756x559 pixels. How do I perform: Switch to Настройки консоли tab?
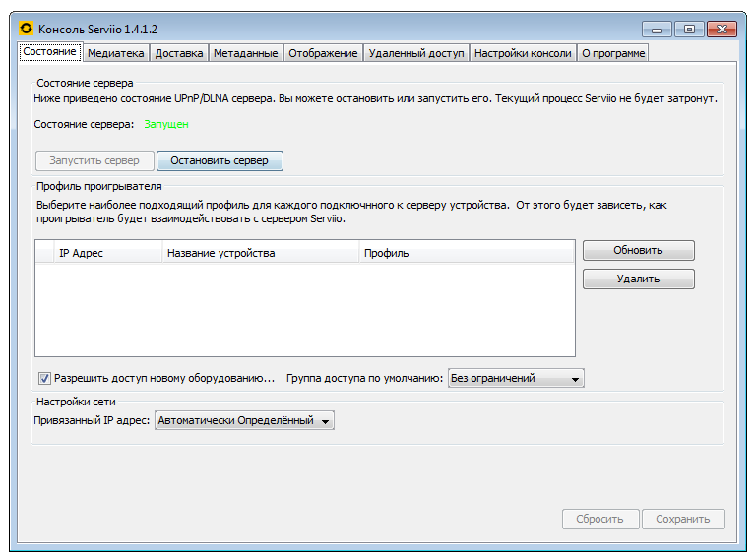523,53
